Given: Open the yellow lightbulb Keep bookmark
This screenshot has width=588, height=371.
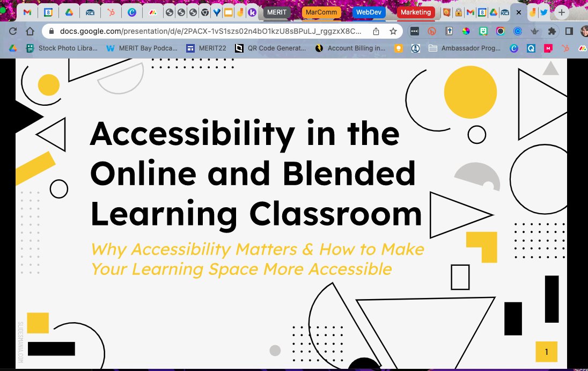Looking at the screenshot, I should (x=398, y=48).
